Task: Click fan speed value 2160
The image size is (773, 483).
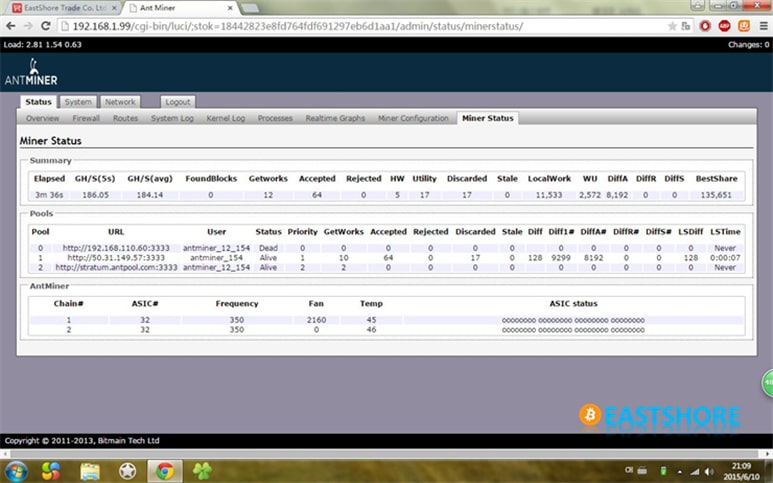Action: coord(316,320)
